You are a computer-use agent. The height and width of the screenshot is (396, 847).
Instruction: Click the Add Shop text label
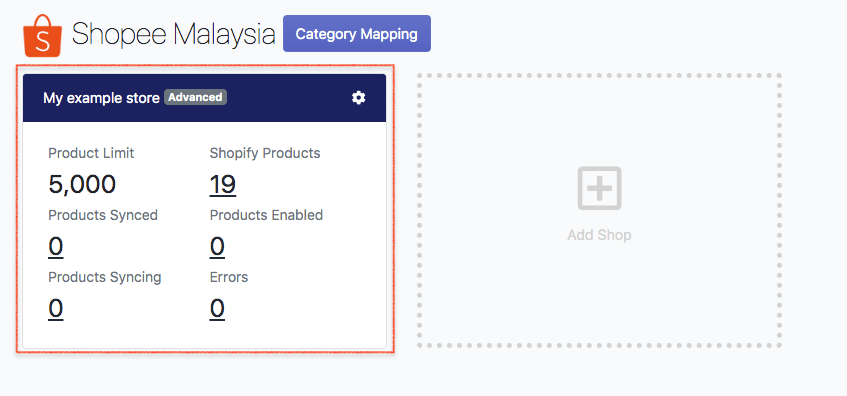599,235
